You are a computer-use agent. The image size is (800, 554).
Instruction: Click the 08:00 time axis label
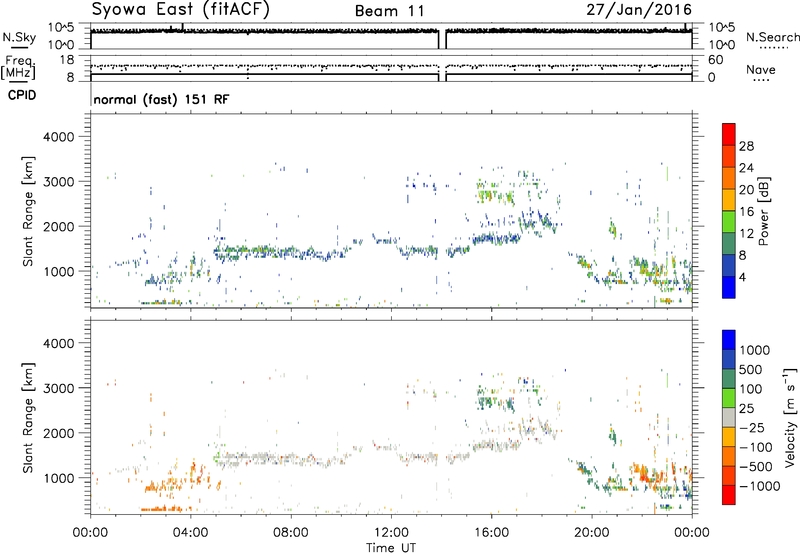(290, 533)
